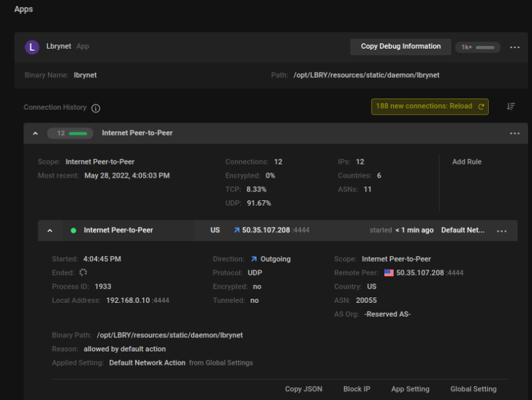Click the outgoing arrow in Direction field
Image resolution: width=532 pixels, height=400 pixels.
click(x=254, y=259)
